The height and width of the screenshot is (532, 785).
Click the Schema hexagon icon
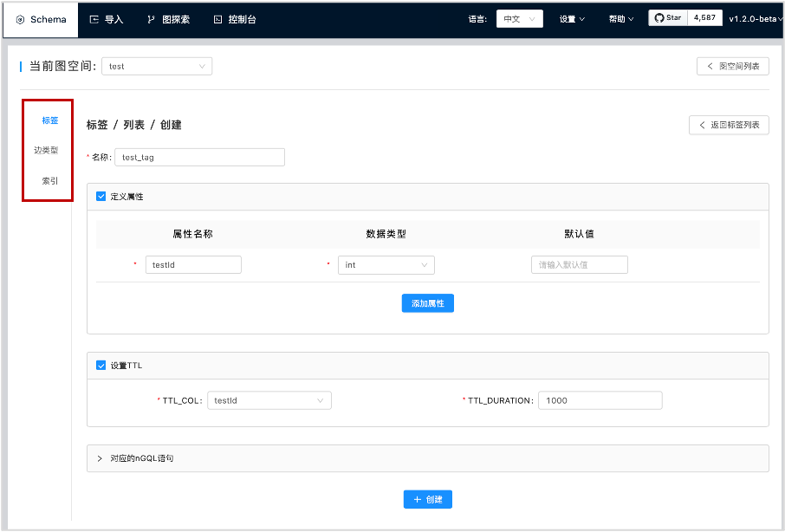21,20
